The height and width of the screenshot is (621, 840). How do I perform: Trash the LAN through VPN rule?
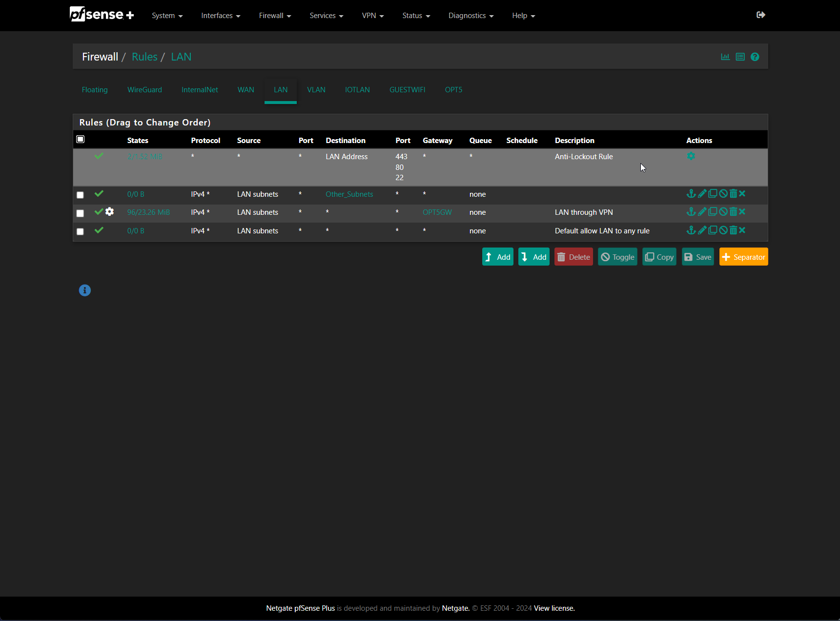[733, 212]
